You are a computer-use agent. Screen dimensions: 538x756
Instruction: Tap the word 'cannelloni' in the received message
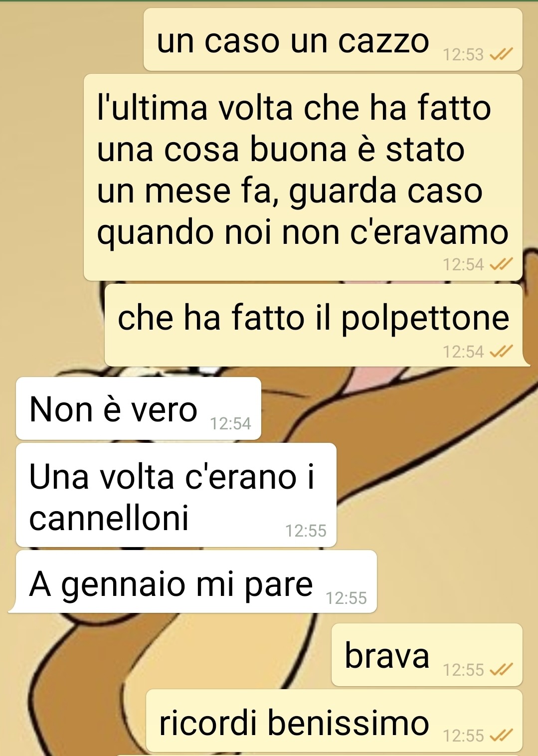coord(109,518)
